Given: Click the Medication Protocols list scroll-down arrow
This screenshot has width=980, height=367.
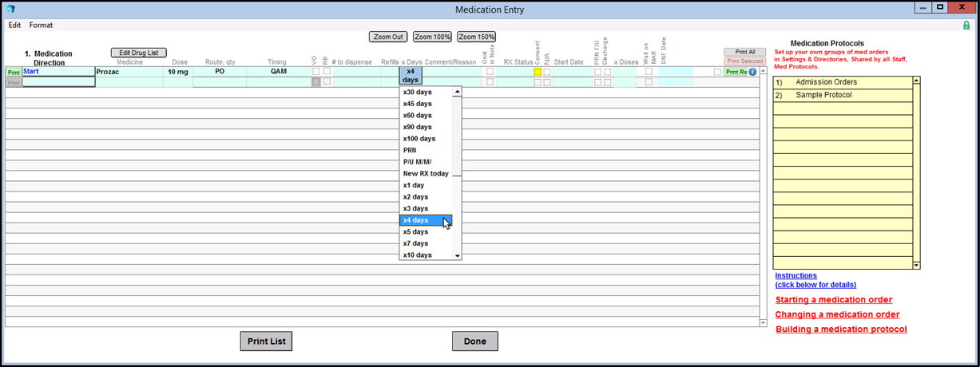Looking at the screenshot, I should point(916,265).
